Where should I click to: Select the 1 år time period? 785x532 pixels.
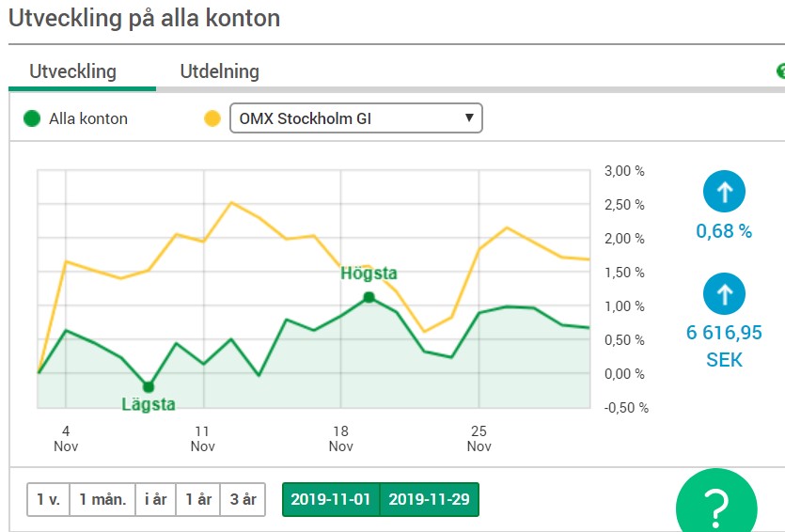pos(198,499)
